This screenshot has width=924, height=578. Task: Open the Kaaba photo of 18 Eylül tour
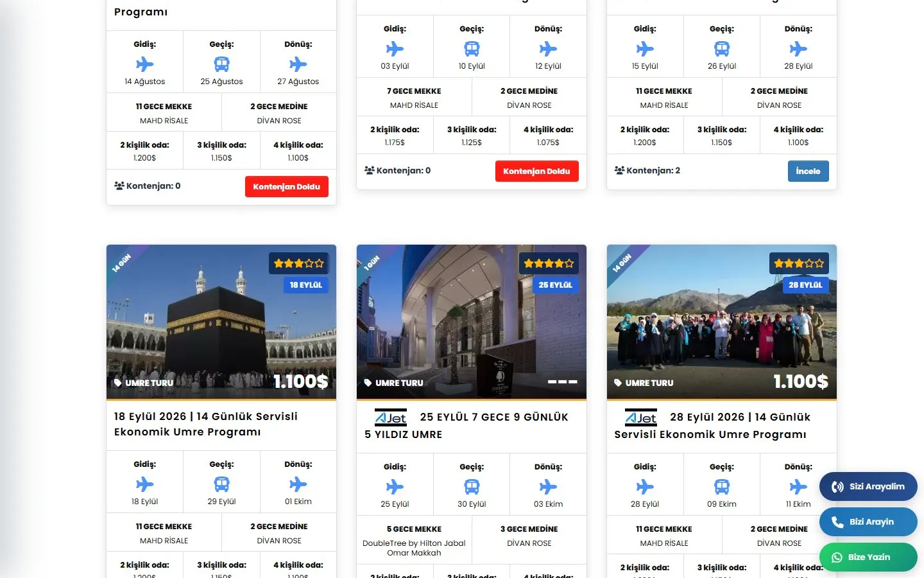pos(221,322)
